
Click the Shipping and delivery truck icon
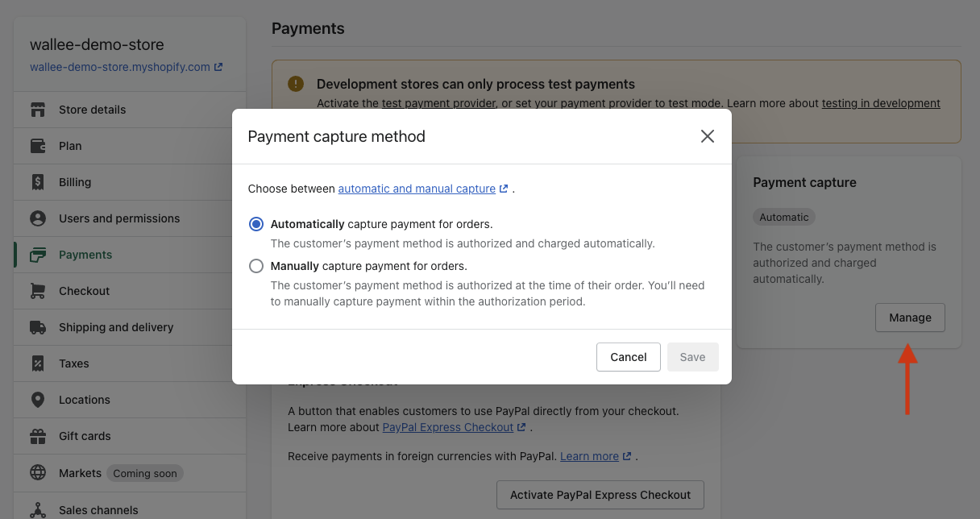pos(39,326)
